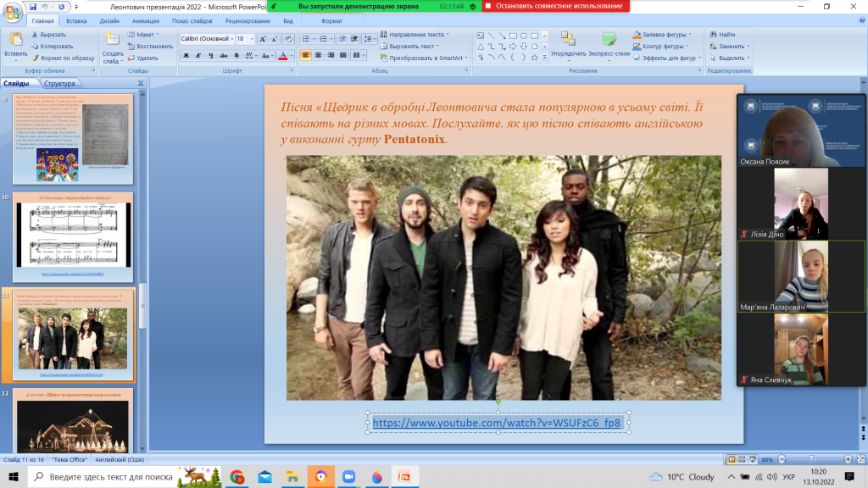Click the Delete slide (Удалить) icon
868x488 pixels.
tap(130, 58)
